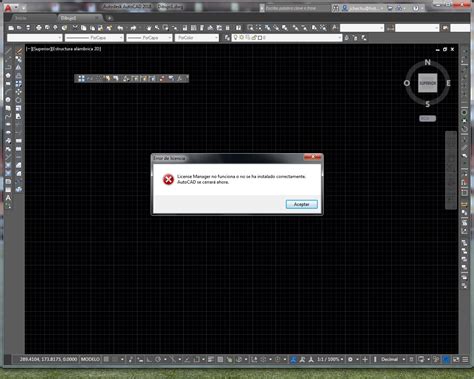Toggle hardware acceleration blue status icon
Image resolution: width=474 pixels, height=379 pixels.
[x=446, y=359]
